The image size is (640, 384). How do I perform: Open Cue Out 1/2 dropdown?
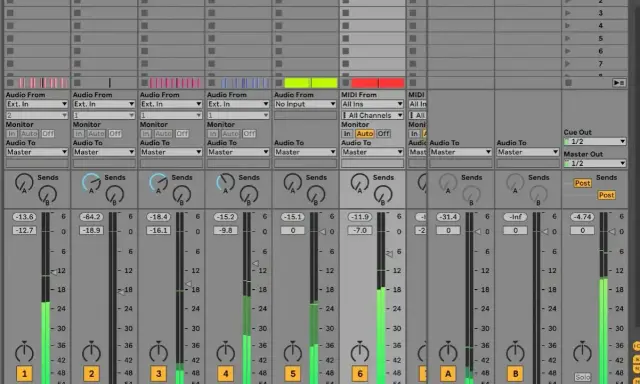(595, 142)
